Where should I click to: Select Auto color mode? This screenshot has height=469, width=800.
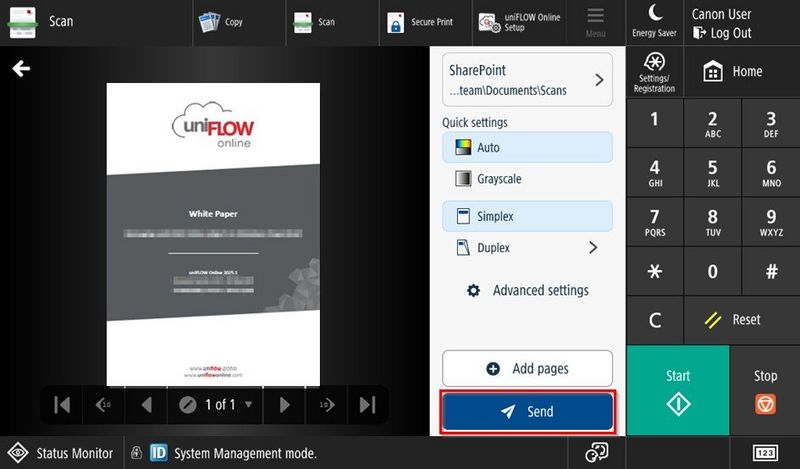click(x=526, y=147)
